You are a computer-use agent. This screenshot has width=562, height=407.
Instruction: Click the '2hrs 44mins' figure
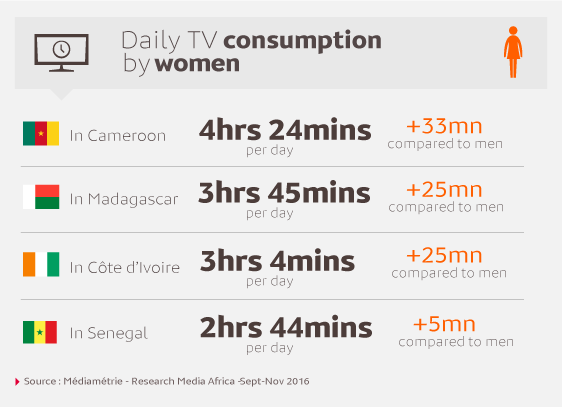click(x=286, y=327)
